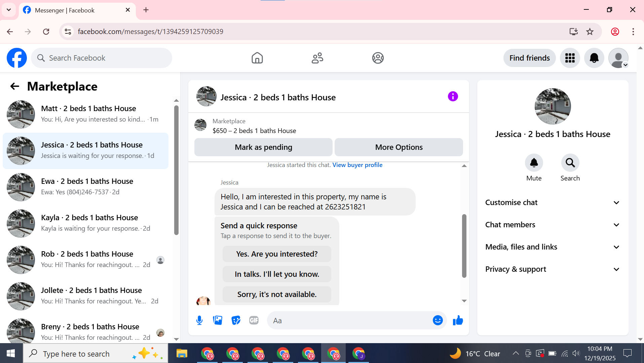The width and height of the screenshot is (644, 363).
Task: Open Rob's 2 beds 1 baths House chat
Action: point(86,260)
